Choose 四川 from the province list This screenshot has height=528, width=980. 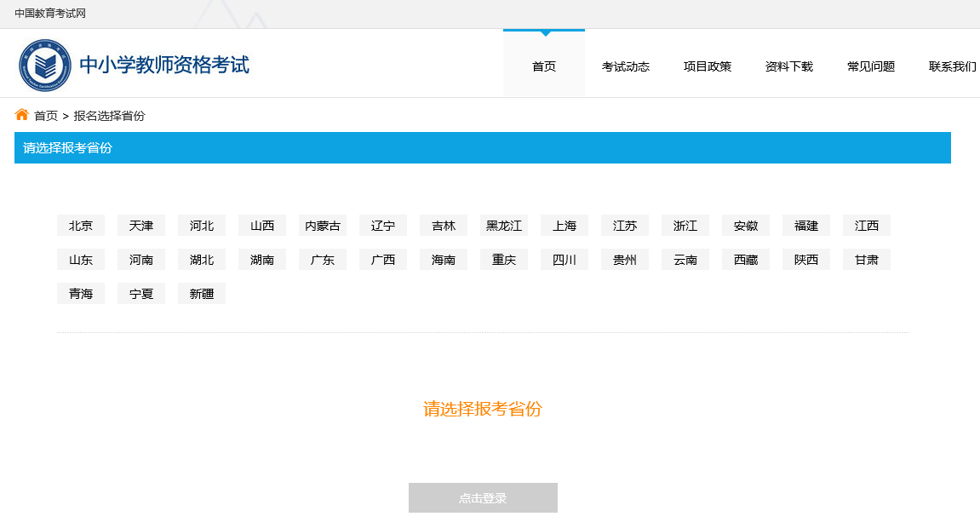point(565,260)
